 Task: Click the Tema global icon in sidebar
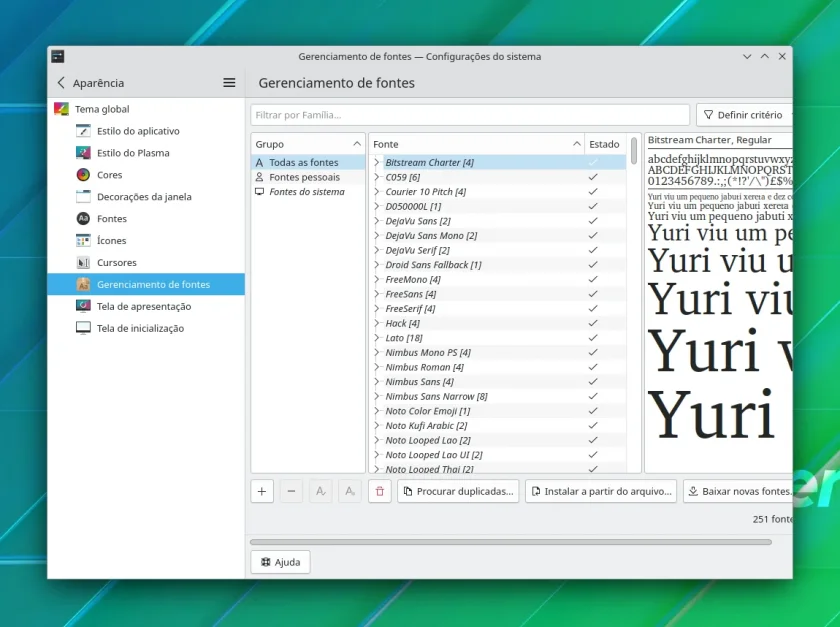click(x=61, y=109)
